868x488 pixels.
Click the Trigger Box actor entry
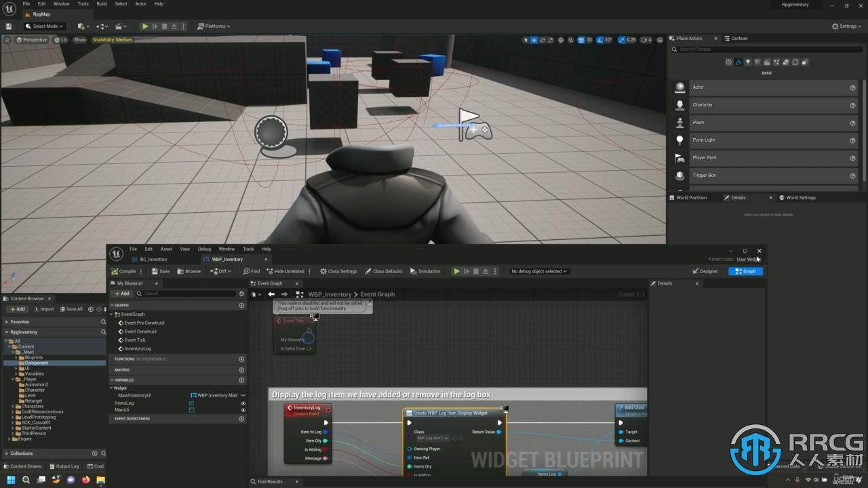(x=766, y=176)
